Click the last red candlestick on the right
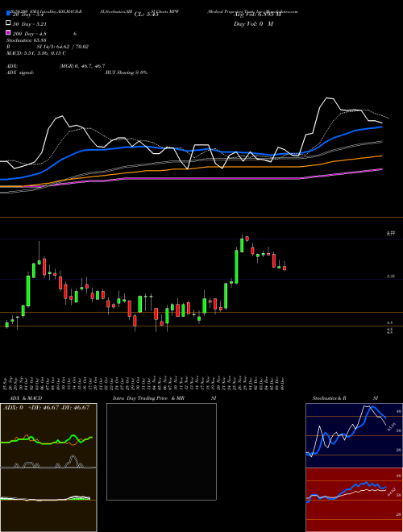403x532 pixels. pyautogui.click(x=285, y=268)
